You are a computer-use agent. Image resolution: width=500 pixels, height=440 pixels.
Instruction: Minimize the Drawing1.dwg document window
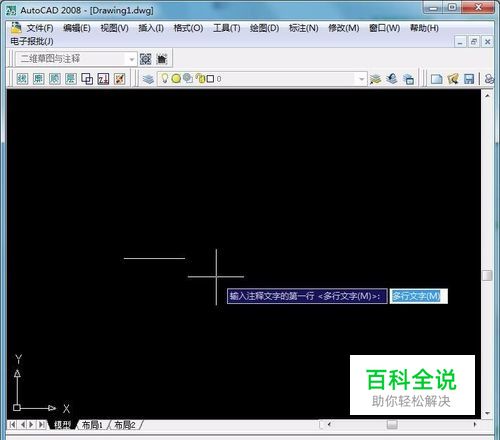tap(460, 42)
